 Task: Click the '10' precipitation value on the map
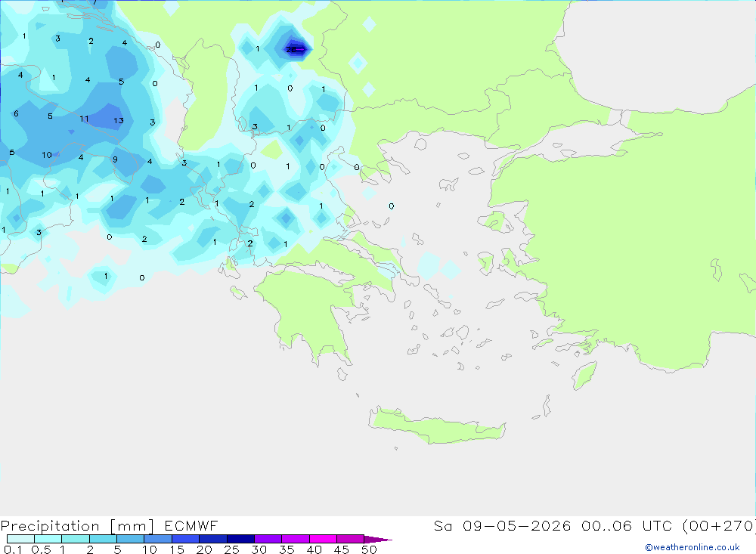coord(47,155)
